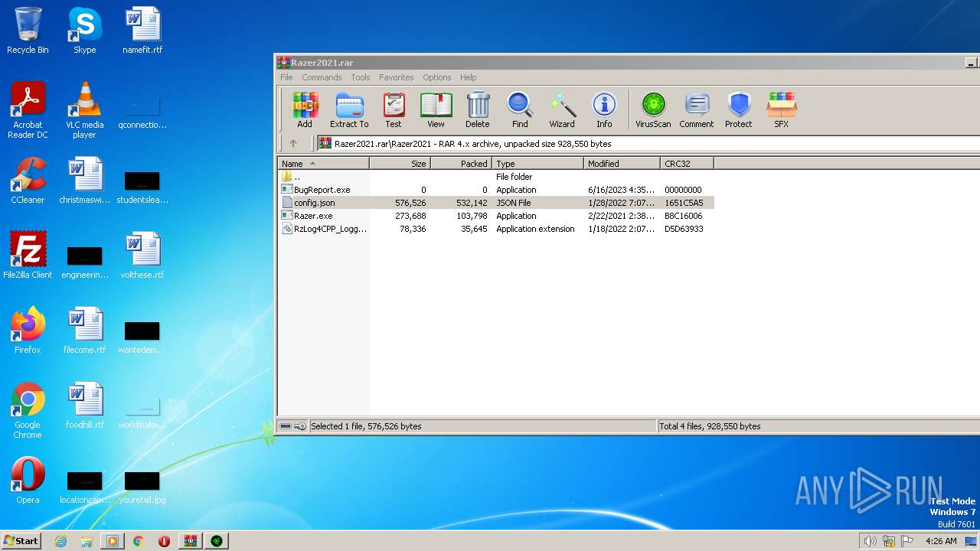
Task: Select config.json file row
Action: (x=495, y=203)
